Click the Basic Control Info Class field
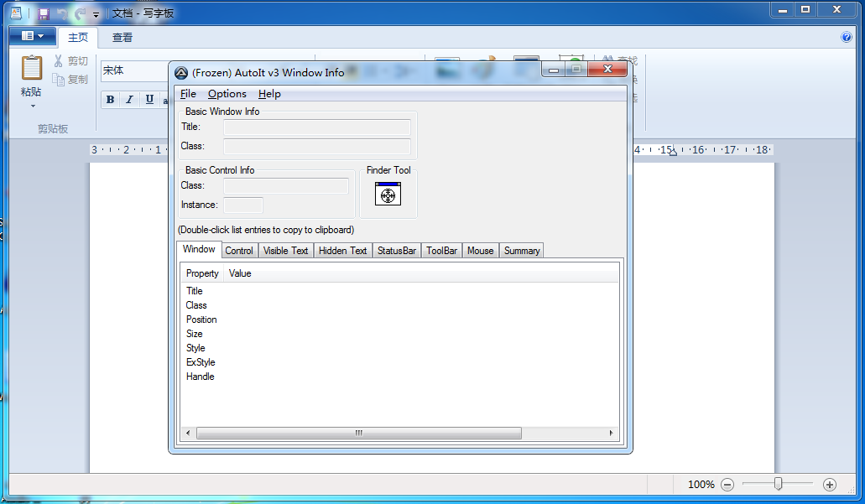865x504 pixels. 286,186
